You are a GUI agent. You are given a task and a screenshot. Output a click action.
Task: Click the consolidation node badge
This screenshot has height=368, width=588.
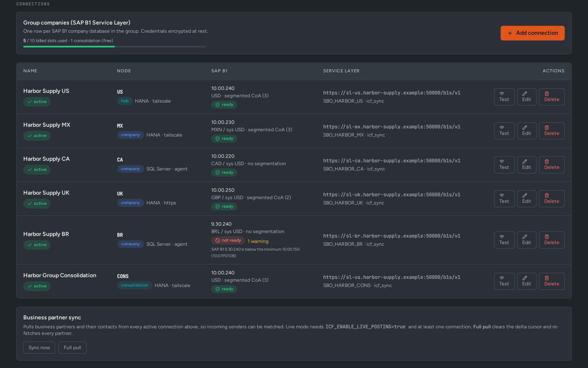point(134,285)
